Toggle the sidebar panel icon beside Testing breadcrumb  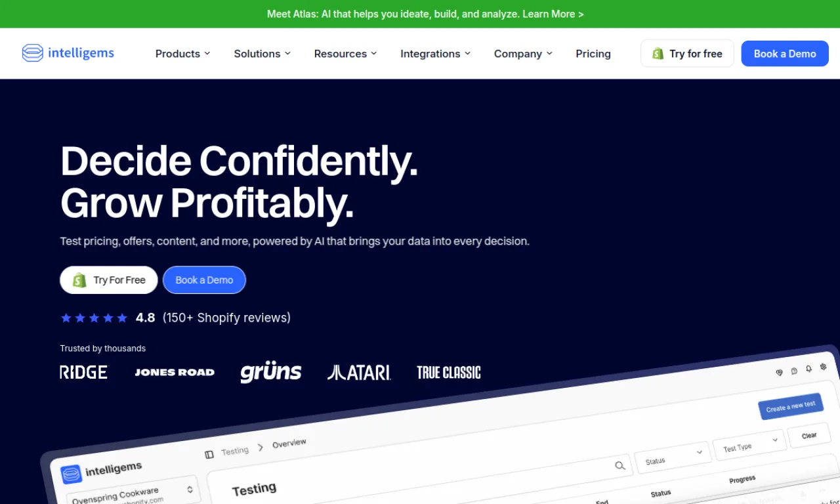click(x=209, y=454)
